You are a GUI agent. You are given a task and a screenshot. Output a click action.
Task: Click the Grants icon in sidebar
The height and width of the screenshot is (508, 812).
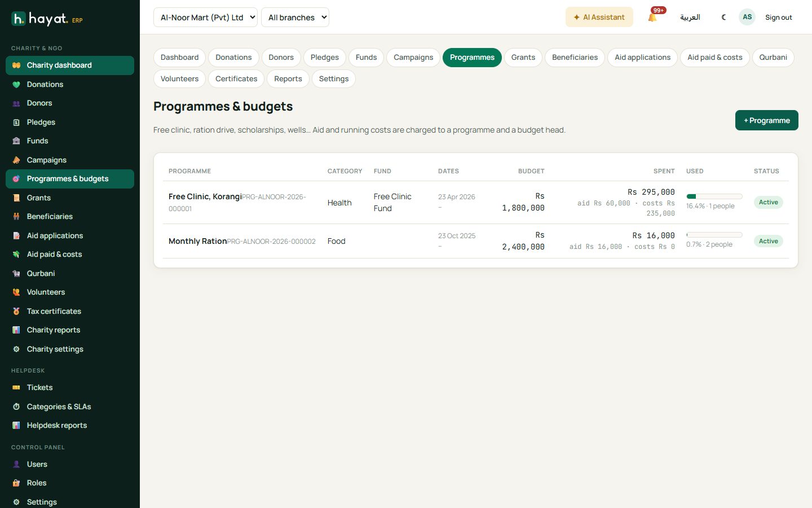(16, 198)
